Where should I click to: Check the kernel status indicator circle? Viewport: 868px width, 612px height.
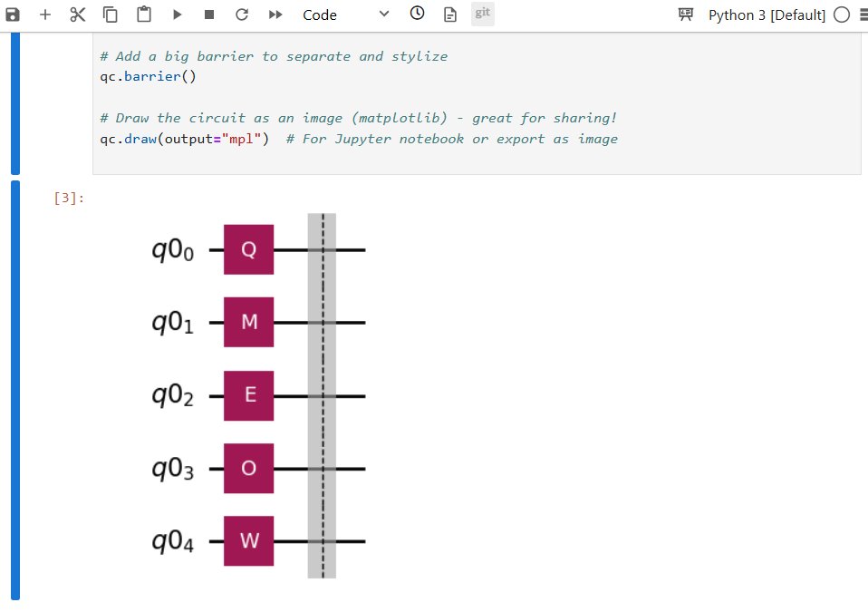[x=841, y=15]
